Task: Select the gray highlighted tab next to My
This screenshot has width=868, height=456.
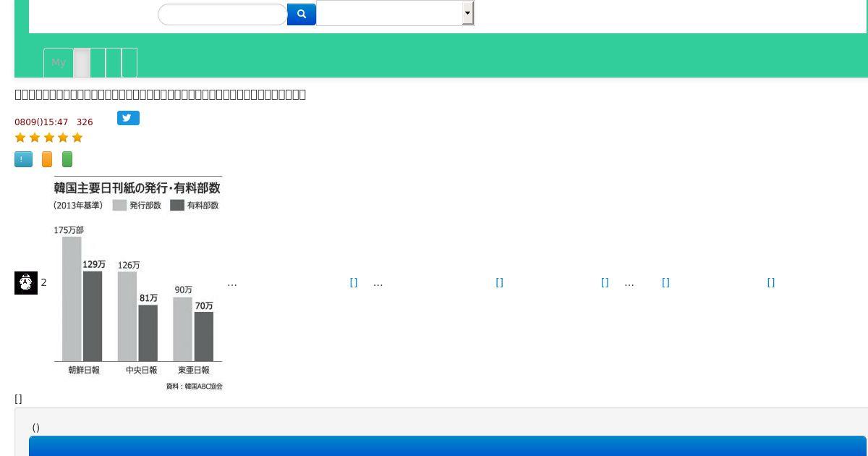Action: pos(82,63)
